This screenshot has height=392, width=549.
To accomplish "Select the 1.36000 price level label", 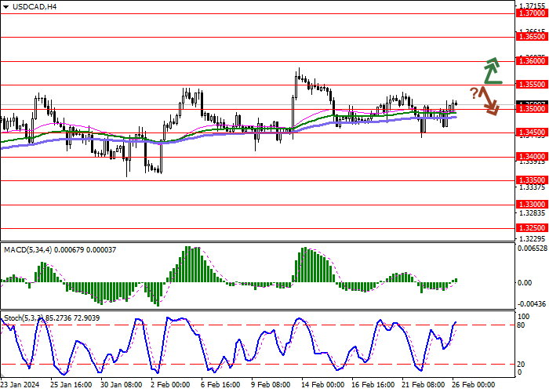I will [x=533, y=61].
